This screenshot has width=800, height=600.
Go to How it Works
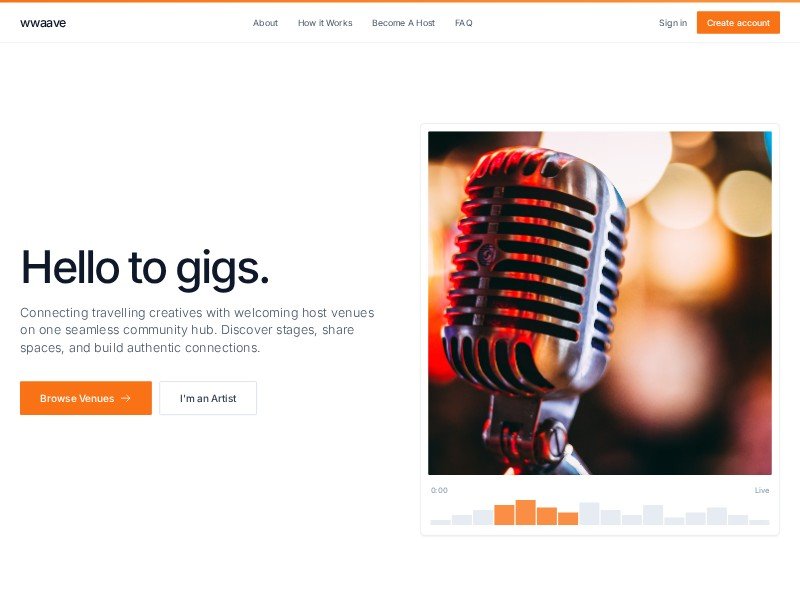(325, 23)
